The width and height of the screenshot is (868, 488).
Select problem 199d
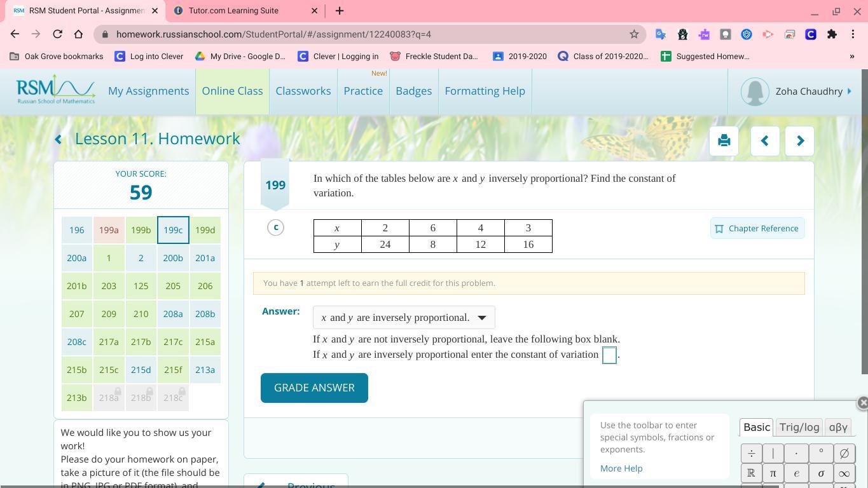tap(205, 230)
